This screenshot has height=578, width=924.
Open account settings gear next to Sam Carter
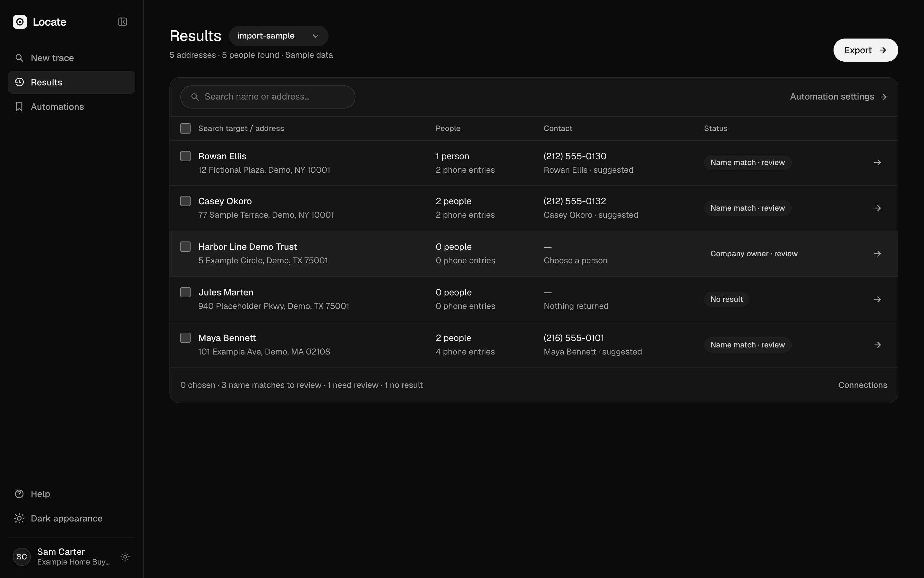[125, 556]
